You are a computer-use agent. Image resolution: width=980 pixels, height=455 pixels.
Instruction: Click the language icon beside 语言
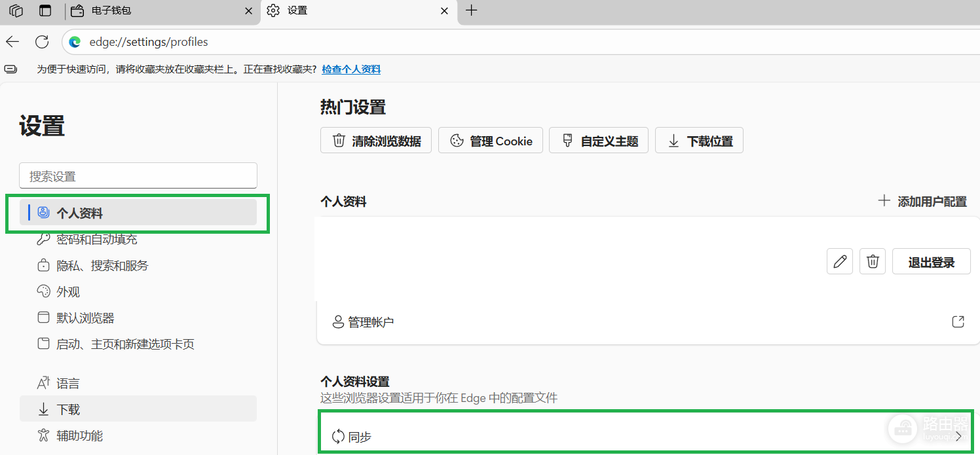coord(43,383)
